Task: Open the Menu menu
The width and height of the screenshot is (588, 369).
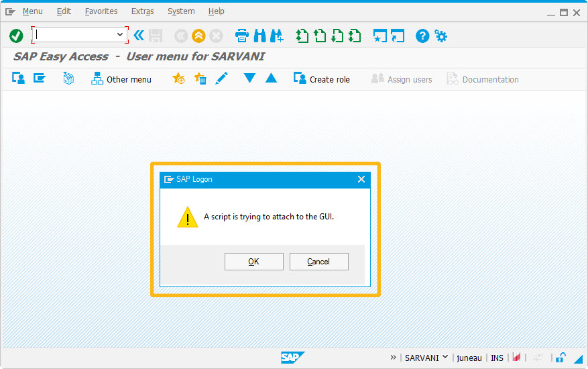Action: click(33, 11)
